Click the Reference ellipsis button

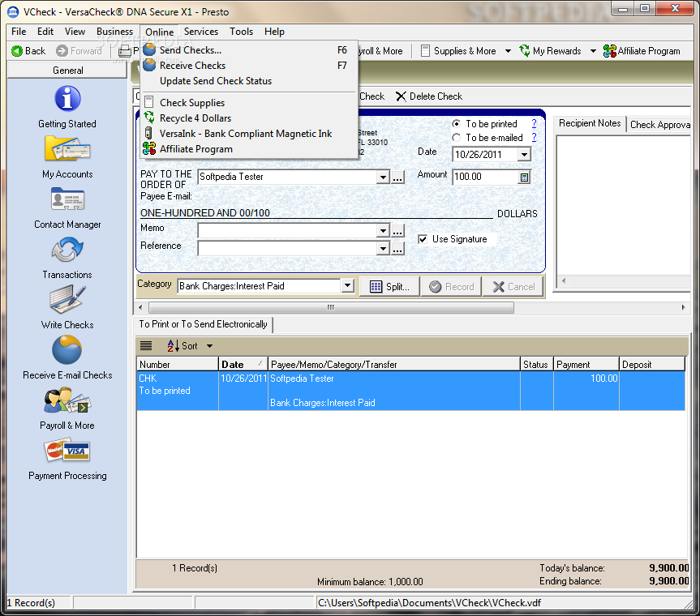(397, 248)
